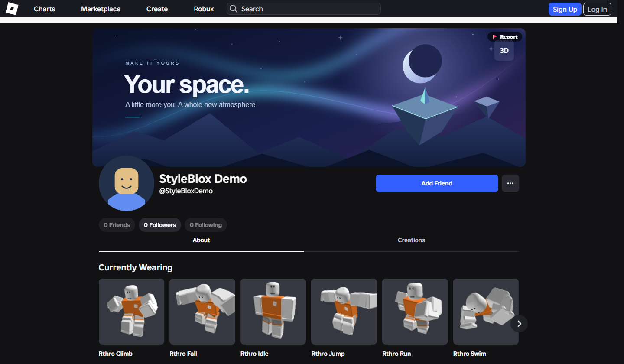Click the Log In button
Screen dimensions: 624x364
click(597, 9)
